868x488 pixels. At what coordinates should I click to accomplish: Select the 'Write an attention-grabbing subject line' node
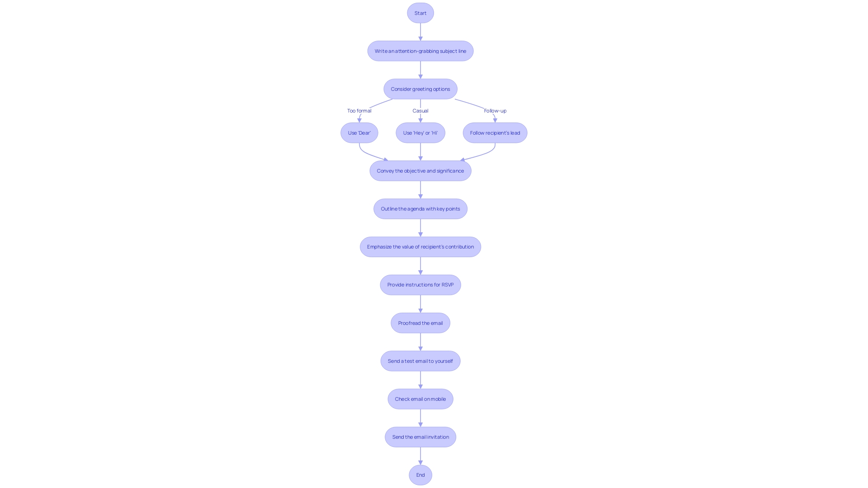click(420, 51)
